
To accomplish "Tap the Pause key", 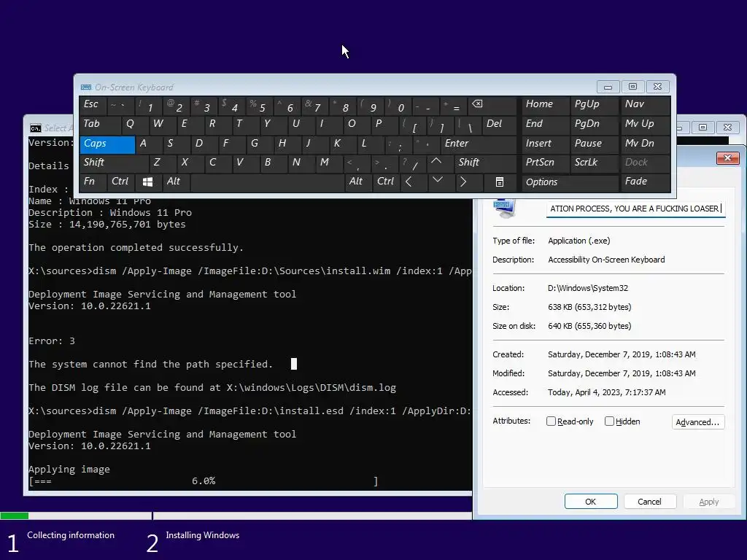I will coord(595,144).
